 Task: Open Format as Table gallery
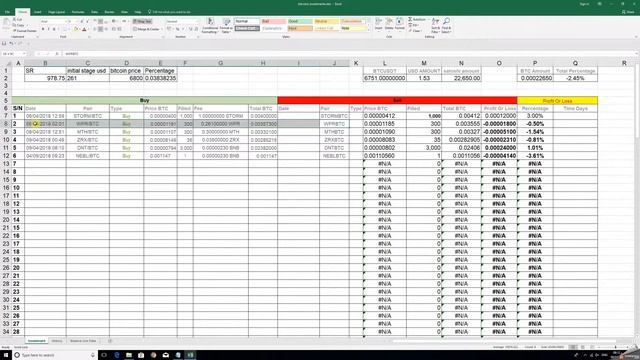[226, 25]
